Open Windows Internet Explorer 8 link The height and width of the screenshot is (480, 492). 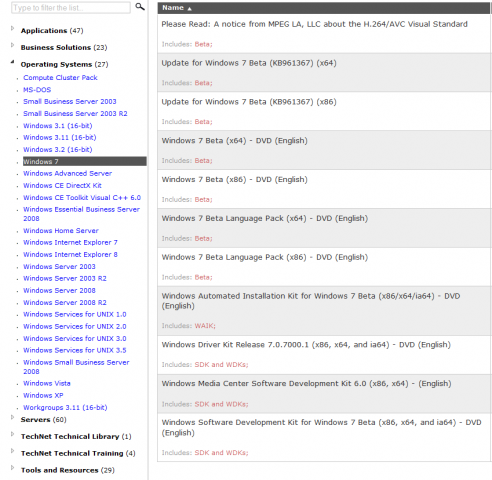pos(70,254)
